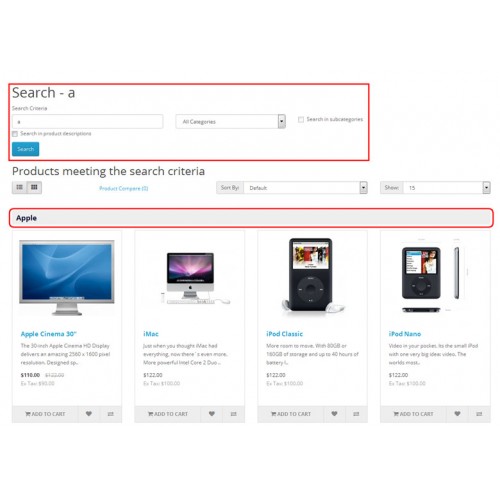The width and height of the screenshot is (500, 500).
Task: Add Apple Cinema 30" to wish list
Action: (x=89, y=414)
